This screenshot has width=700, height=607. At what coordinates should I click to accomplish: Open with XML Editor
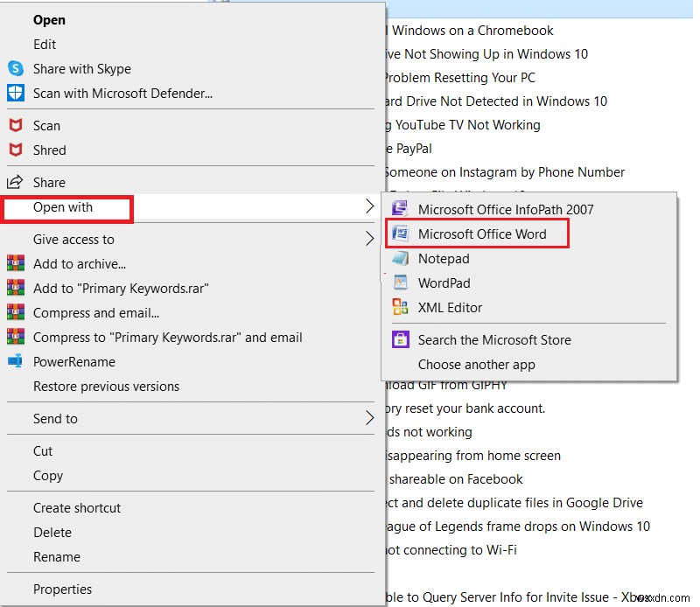pos(529,307)
